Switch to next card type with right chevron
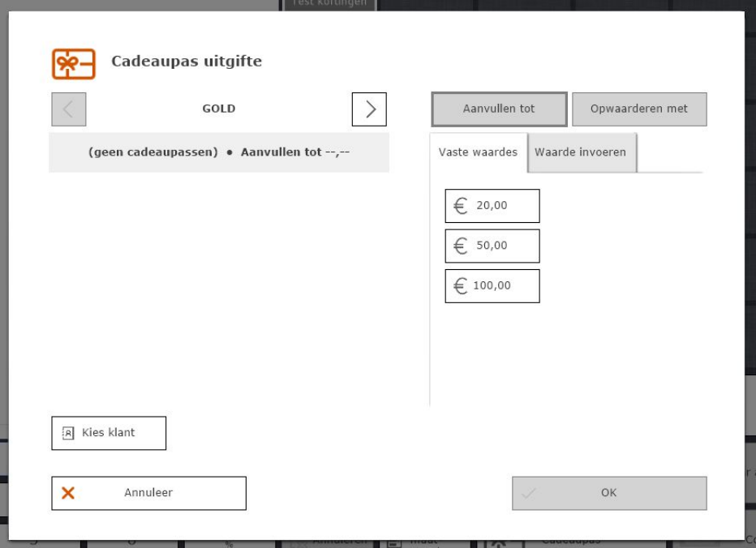The height and width of the screenshot is (548, 756). pyautogui.click(x=369, y=109)
